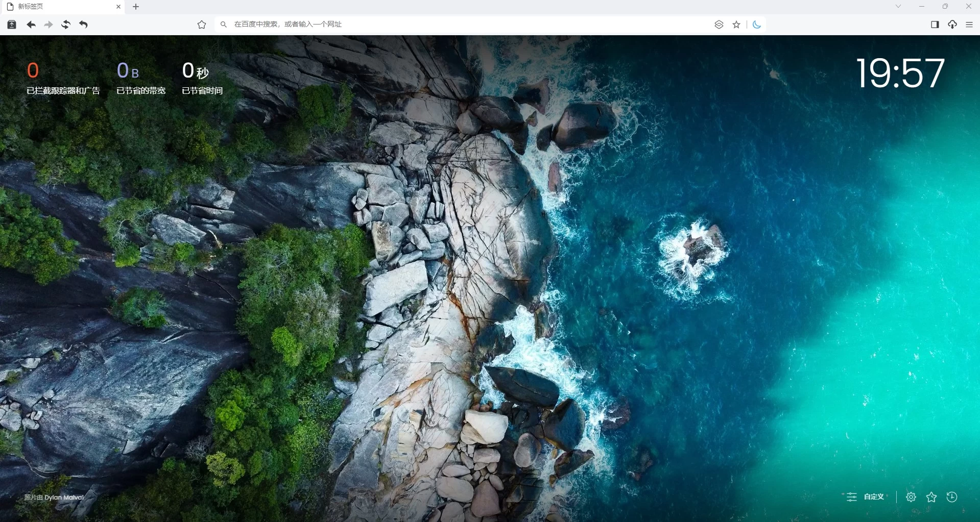
Task: Open the hamburger menu
Action: (969, 24)
